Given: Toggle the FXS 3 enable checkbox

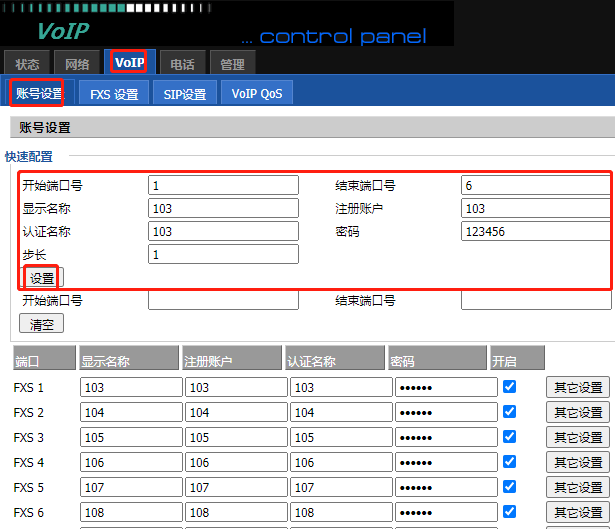Looking at the screenshot, I should (510, 436).
